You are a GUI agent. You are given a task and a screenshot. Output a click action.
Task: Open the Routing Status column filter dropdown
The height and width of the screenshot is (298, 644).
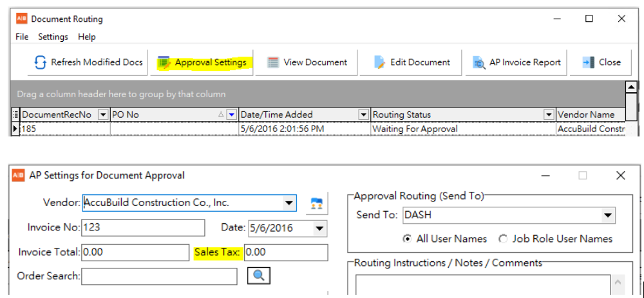[548, 115]
